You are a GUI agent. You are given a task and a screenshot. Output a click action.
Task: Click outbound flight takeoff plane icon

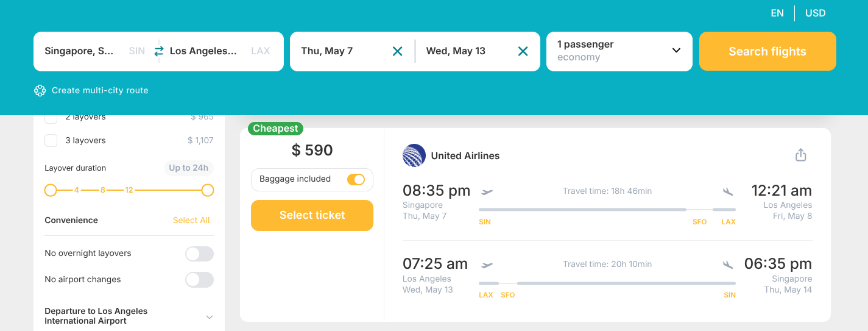click(x=487, y=191)
